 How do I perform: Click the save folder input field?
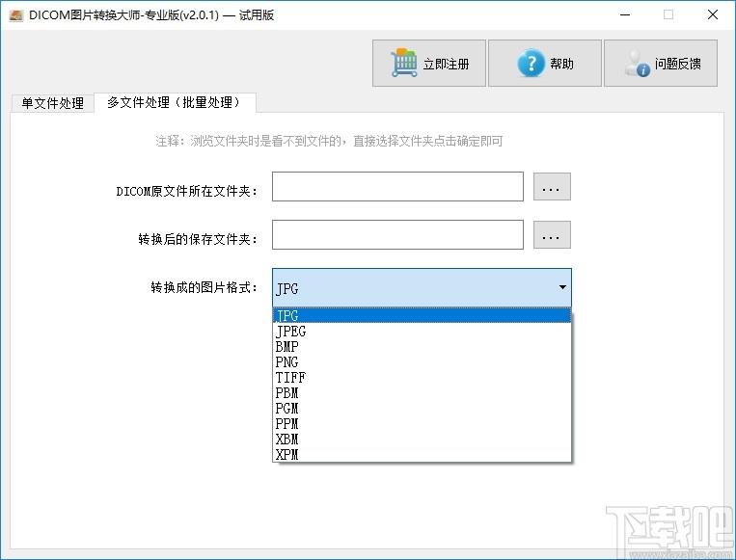397,234
